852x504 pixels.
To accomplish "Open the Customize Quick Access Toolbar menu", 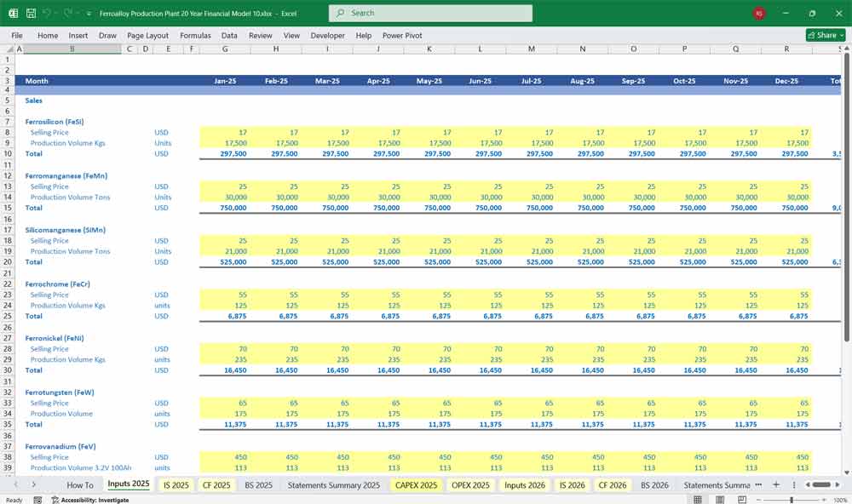I will coord(89,13).
